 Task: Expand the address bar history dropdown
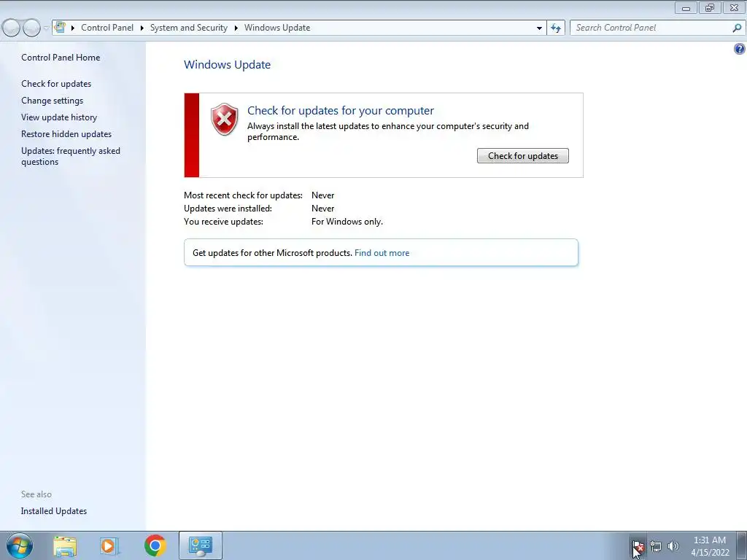pyautogui.click(x=539, y=28)
